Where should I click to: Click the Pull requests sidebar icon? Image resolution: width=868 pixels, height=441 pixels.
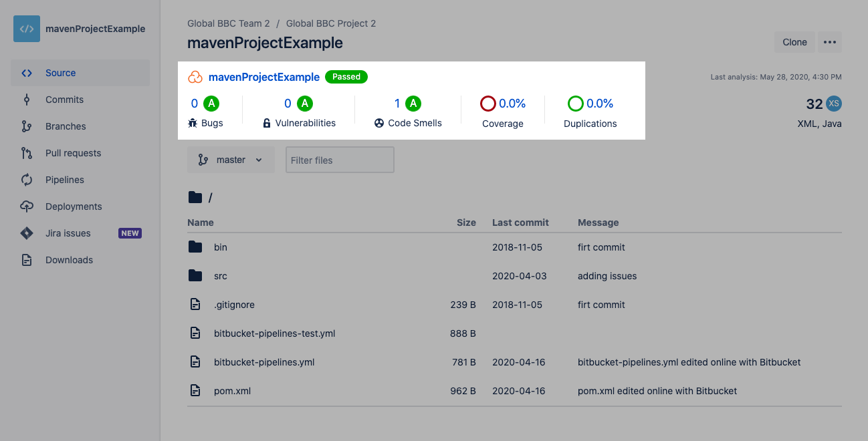27,153
